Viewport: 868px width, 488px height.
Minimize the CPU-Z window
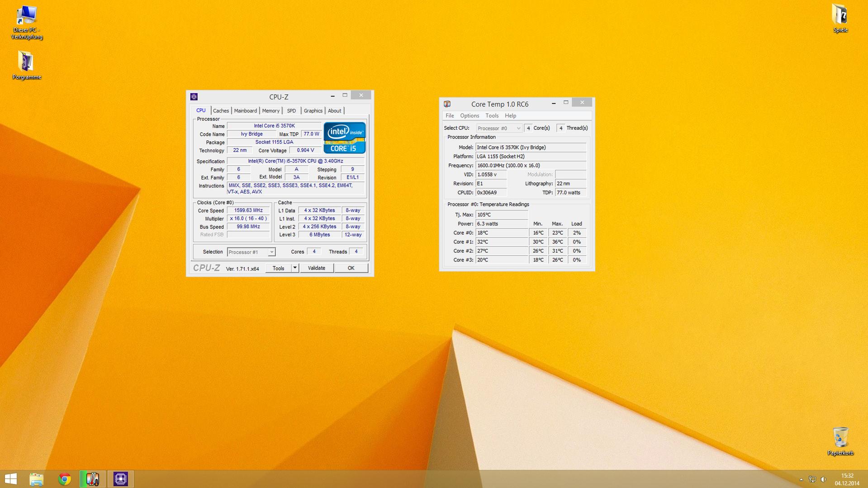(x=333, y=96)
